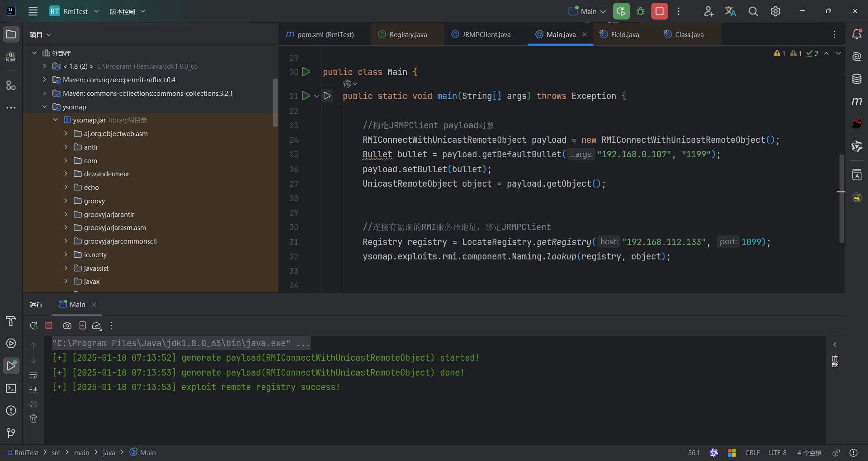The width and height of the screenshot is (868, 461).
Task: Open more run actions menu
Action: tap(679, 11)
